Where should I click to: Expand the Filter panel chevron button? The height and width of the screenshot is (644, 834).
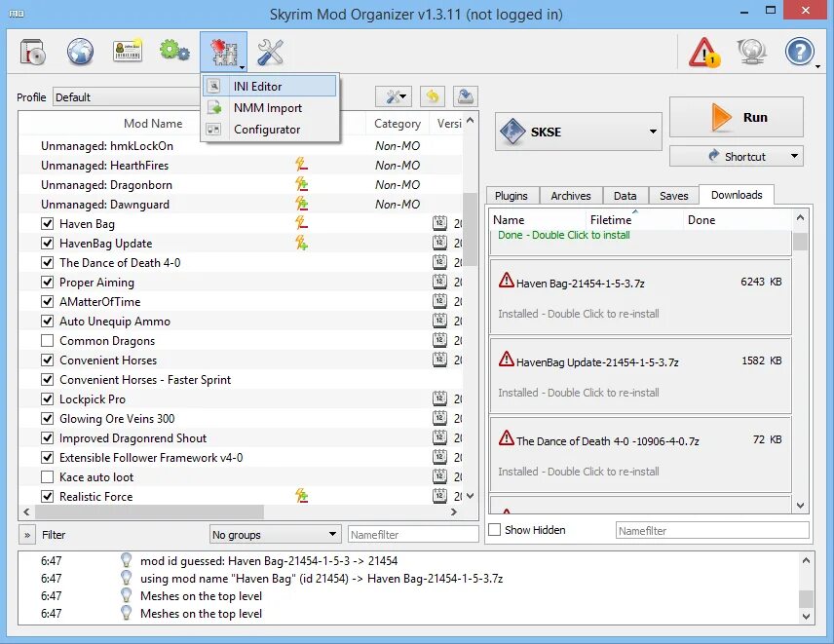27,535
